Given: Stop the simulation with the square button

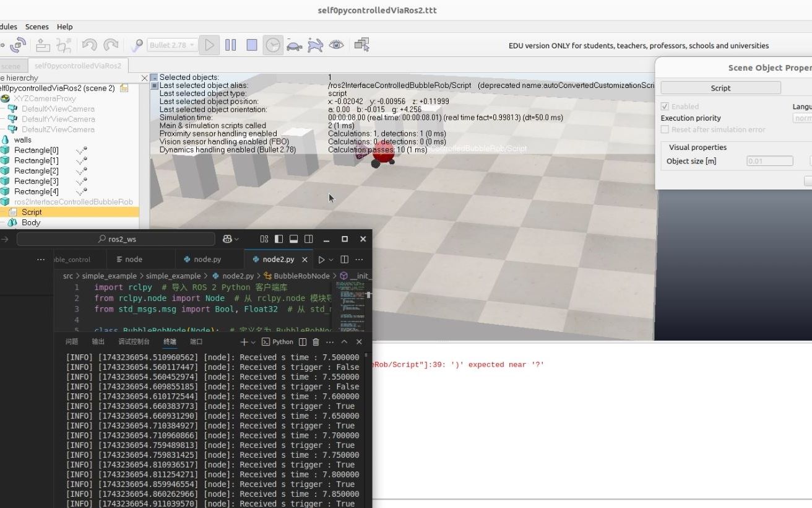Looking at the screenshot, I should click(x=252, y=45).
